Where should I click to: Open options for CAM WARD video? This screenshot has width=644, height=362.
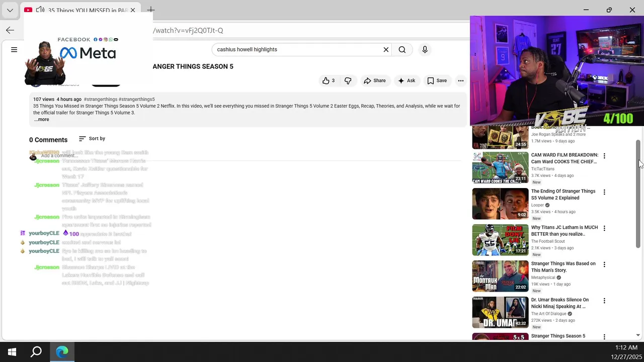pos(604,156)
